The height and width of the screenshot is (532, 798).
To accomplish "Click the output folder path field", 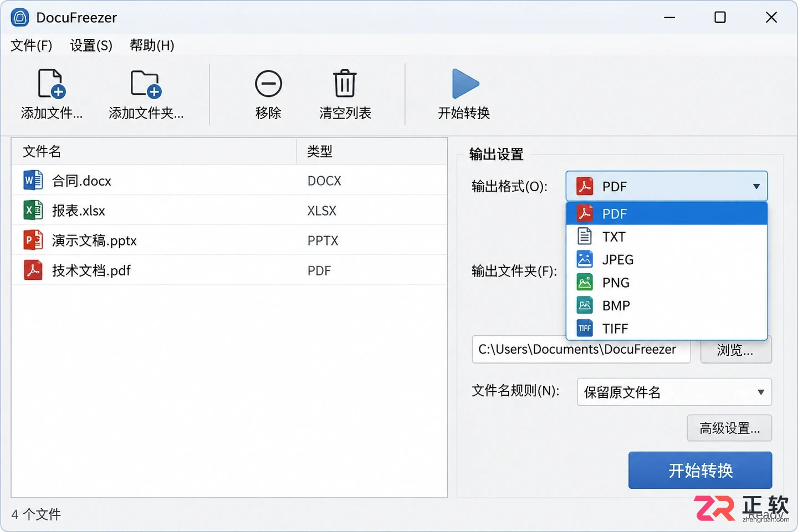I will [x=581, y=350].
